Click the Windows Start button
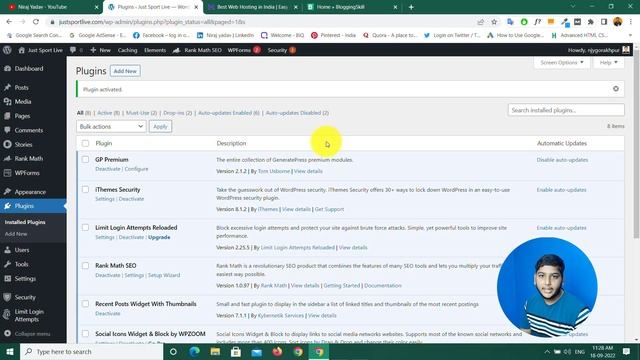Image resolution: width=640 pixels, height=360 pixels. (10, 351)
